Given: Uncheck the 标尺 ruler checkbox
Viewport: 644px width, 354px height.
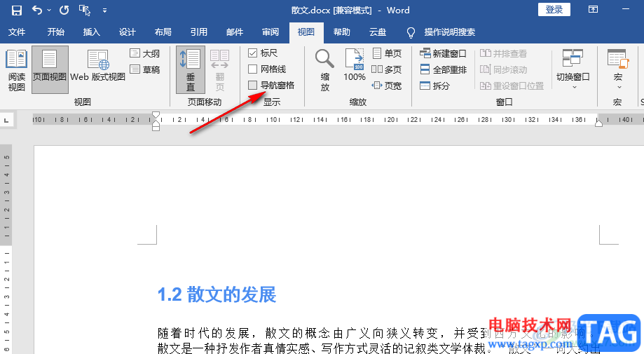Looking at the screenshot, I should [252, 53].
